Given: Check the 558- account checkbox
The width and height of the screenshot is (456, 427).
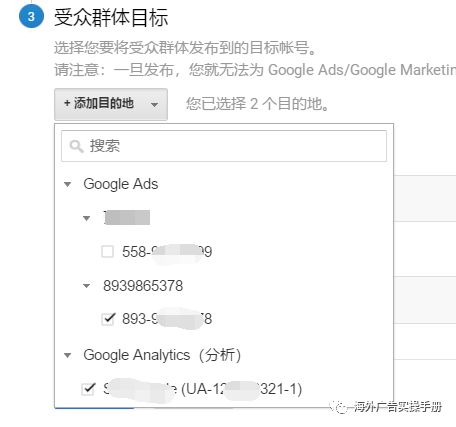Looking at the screenshot, I should (107, 252).
